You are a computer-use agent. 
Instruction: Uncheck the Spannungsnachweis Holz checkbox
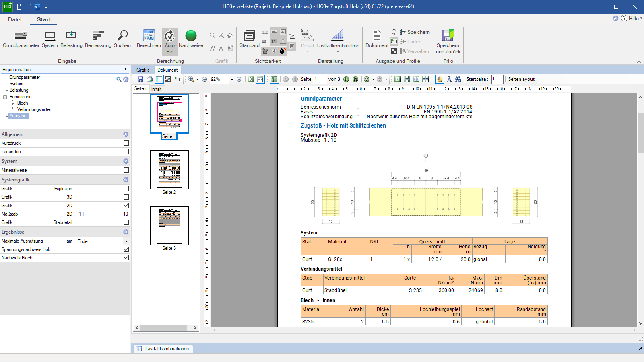coord(126,249)
